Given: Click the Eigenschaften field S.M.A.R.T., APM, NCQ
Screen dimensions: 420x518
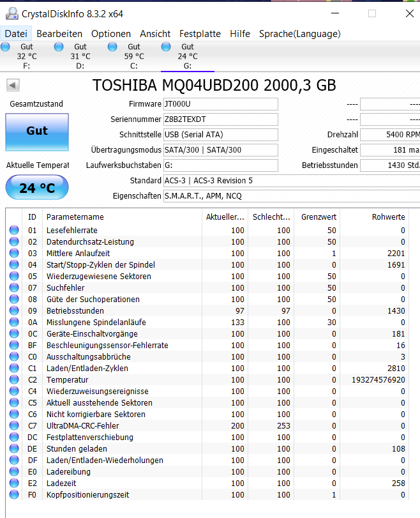Looking at the screenshot, I should click(x=292, y=196).
